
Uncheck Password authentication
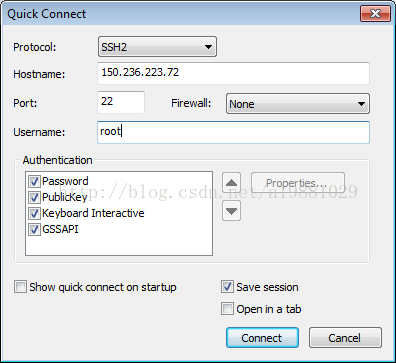pyautogui.click(x=34, y=181)
